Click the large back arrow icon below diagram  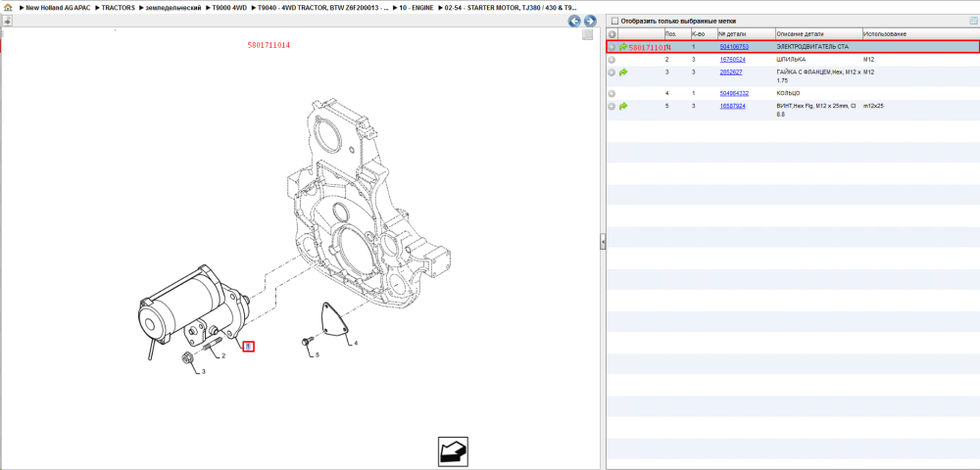[x=453, y=452]
